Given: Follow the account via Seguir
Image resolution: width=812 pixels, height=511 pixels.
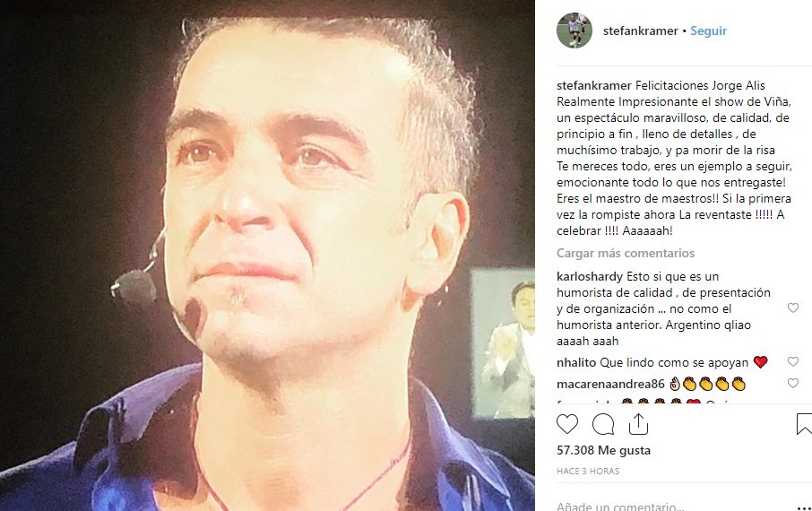Looking at the screenshot, I should [x=708, y=30].
